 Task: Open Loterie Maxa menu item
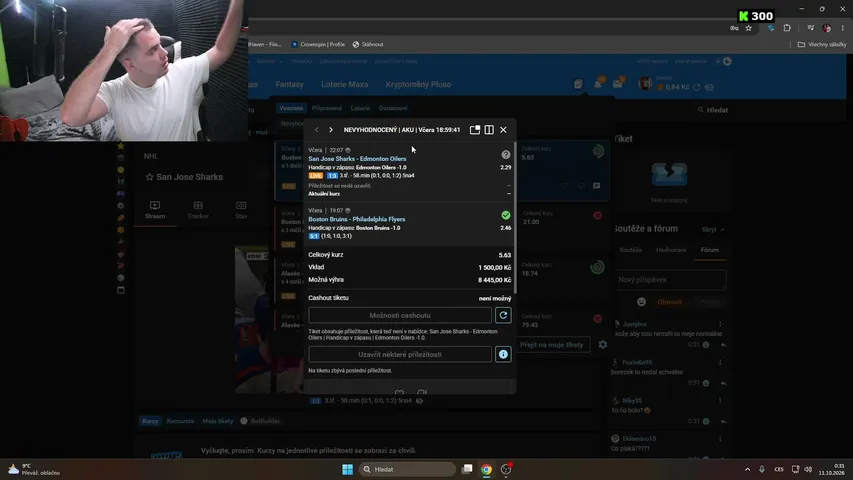pyautogui.click(x=344, y=84)
